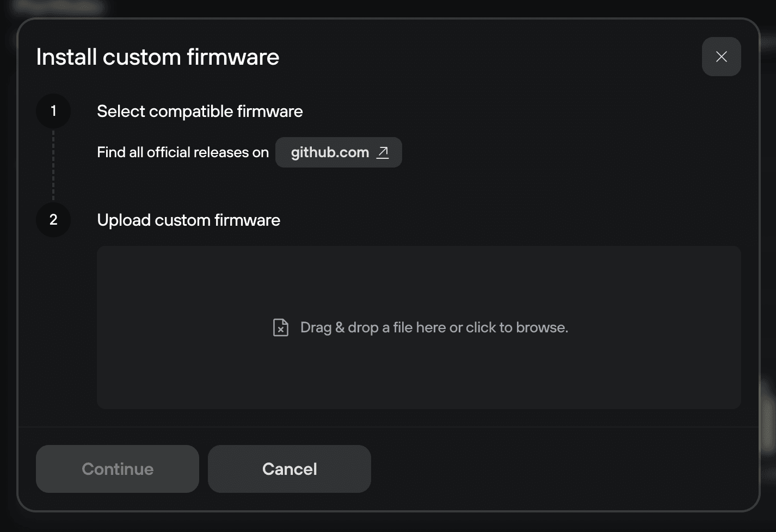Click the dropzone to browse for a file

(x=418, y=327)
